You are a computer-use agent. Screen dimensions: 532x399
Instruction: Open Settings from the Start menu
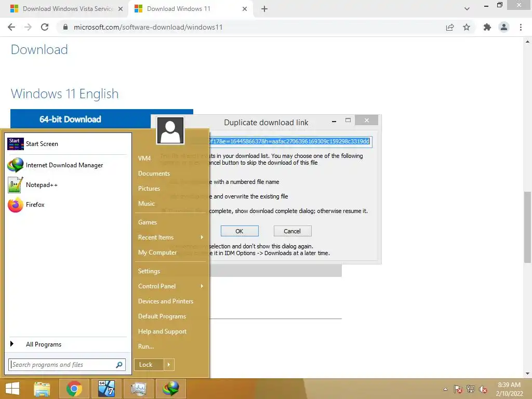click(x=149, y=271)
